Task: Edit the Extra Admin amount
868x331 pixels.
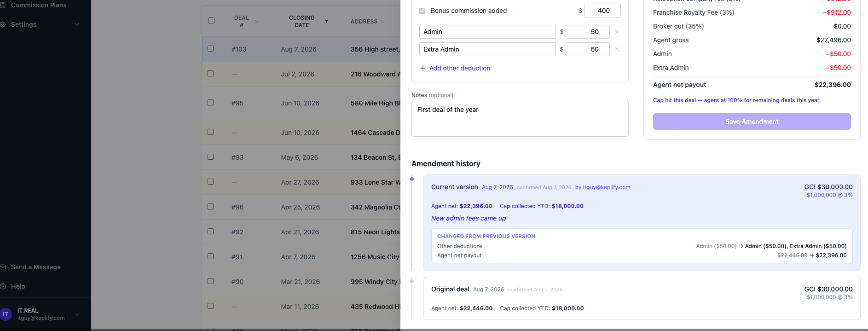Action: coord(587,49)
